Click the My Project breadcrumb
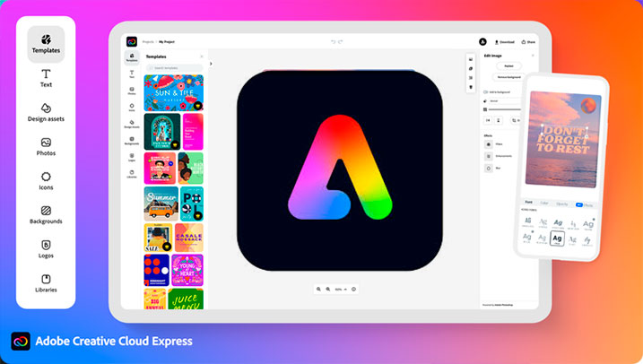Screen dimensions: 643x364 click(x=167, y=42)
